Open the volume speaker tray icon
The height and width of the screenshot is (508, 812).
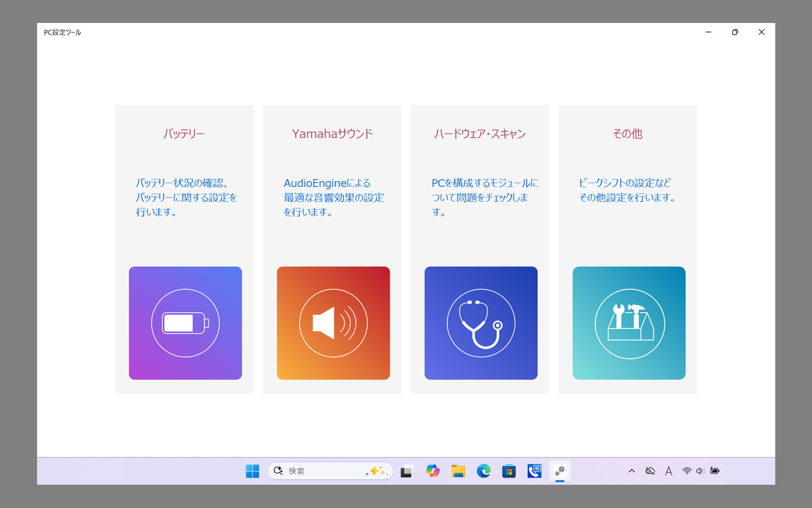[700, 471]
